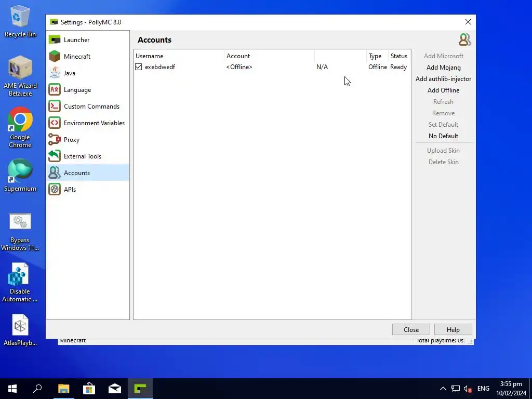The image size is (532, 399).
Task: Open the Java coffee cup icon
Action: (x=54, y=73)
